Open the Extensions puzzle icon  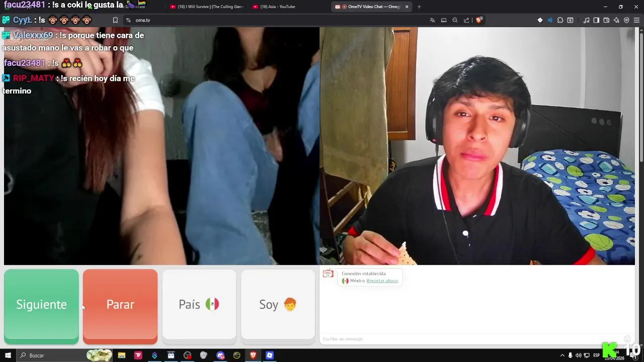click(560, 20)
